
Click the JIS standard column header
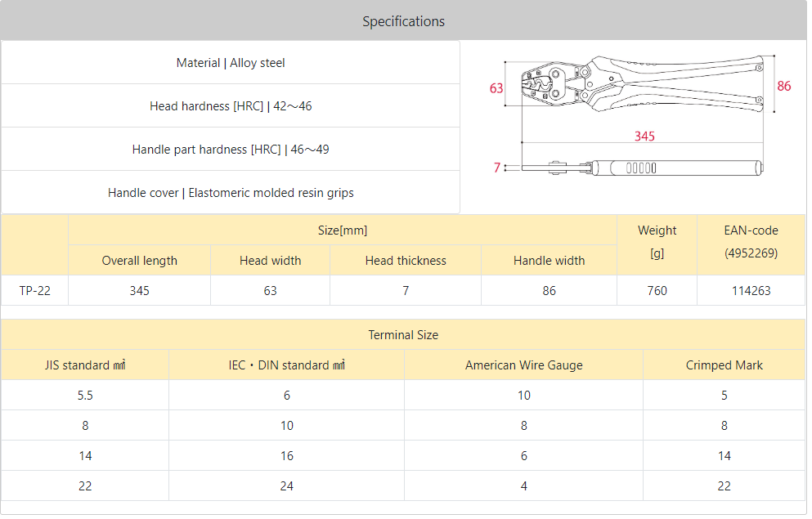tap(85, 365)
